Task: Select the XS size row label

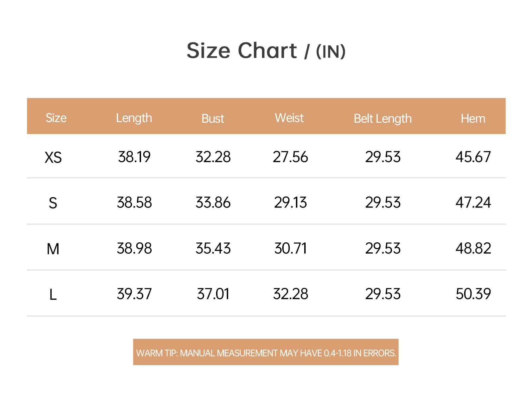Action: coord(53,157)
